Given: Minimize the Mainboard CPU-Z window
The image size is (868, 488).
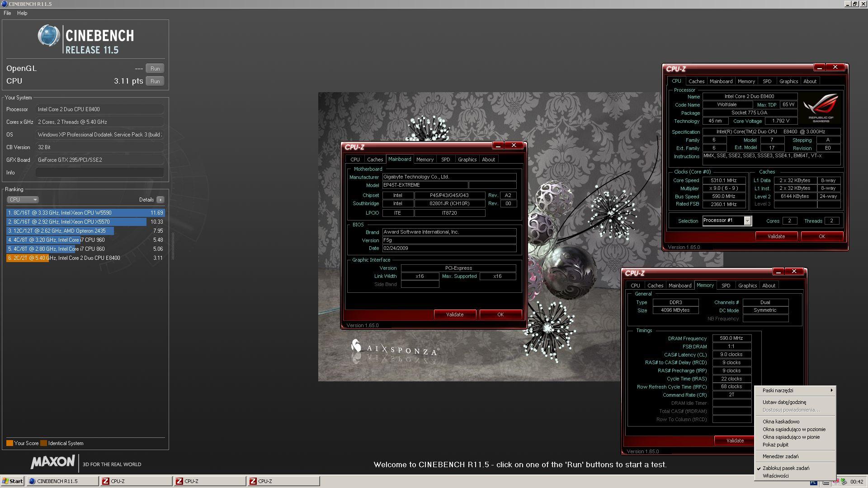Looking at the screenshot, I should (x=498, y=145).
